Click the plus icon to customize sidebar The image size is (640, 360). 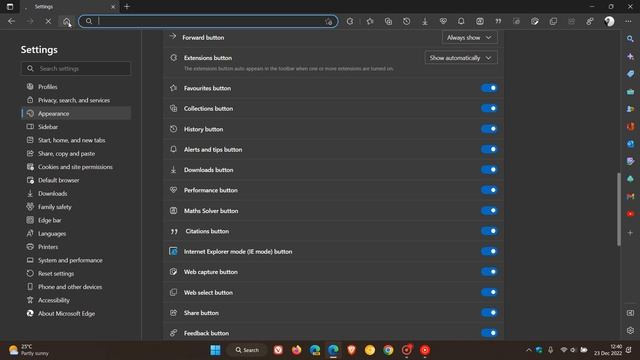click(630, 233)
